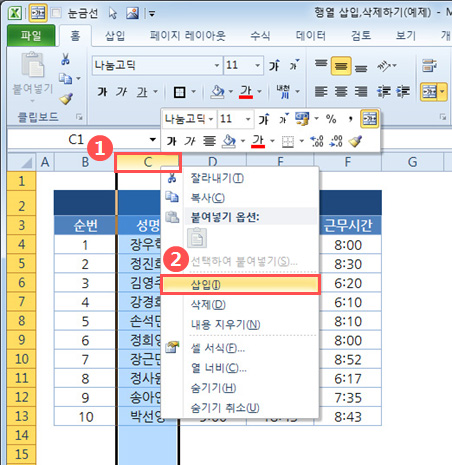Screen dimensions: 452x465
Task: Switch to the 데이터 (Data) tab
Action: (311, 35)
